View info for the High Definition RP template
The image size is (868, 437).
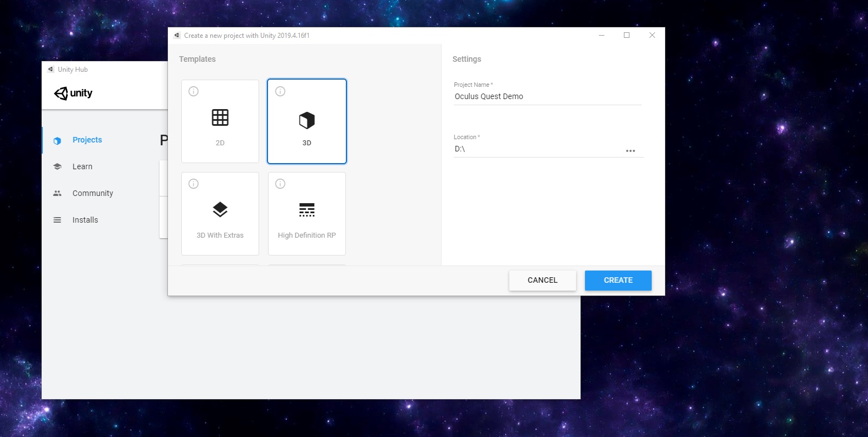(280, 183)
